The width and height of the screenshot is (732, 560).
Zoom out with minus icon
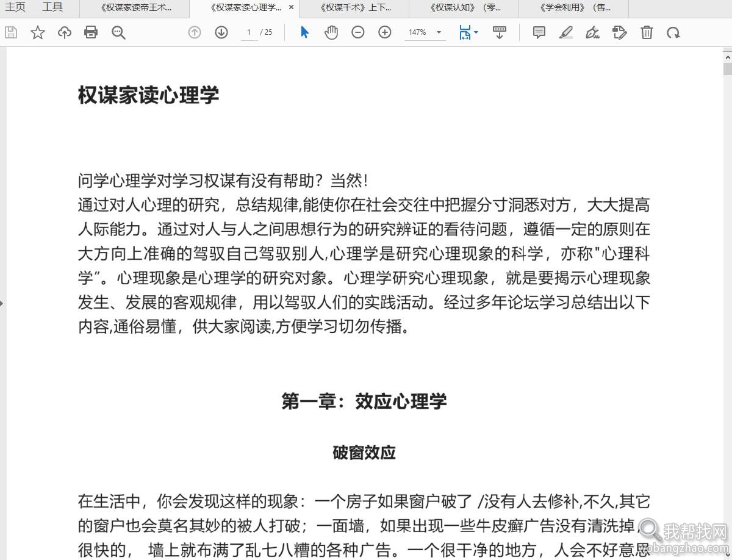[358, 32]
